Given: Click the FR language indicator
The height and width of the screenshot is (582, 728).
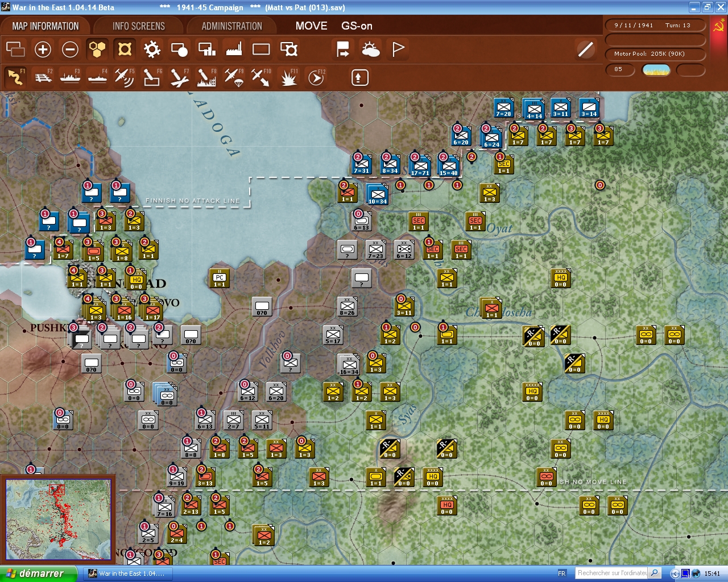Looking at the screenshot, I should tap(562, 573).
